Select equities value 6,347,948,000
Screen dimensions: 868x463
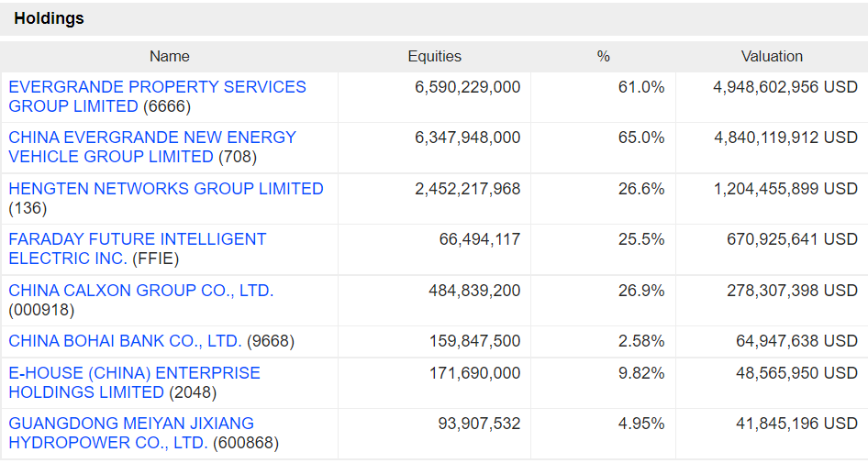468,138
